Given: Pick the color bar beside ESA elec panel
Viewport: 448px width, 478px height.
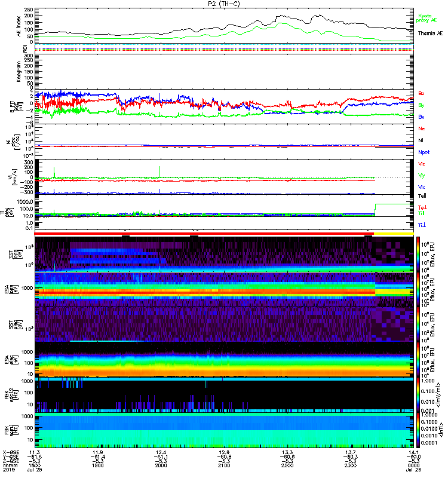Looking at the screenshot, I should point(418,360).
